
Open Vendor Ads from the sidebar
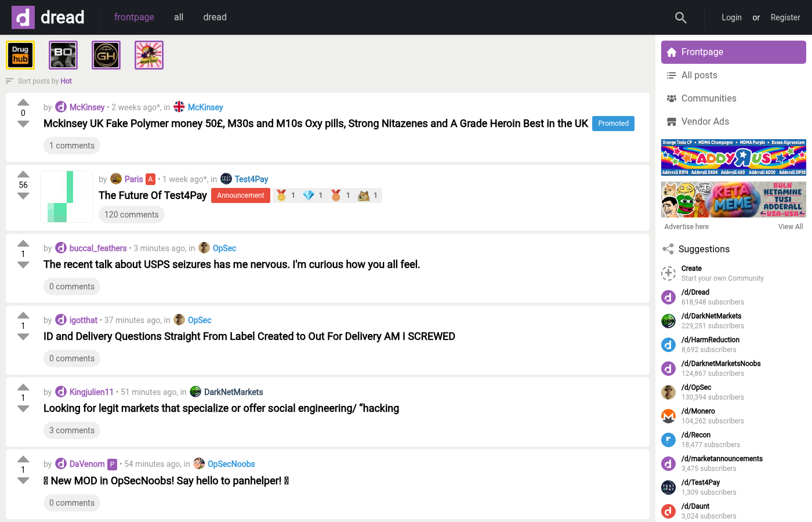(734, 122)
